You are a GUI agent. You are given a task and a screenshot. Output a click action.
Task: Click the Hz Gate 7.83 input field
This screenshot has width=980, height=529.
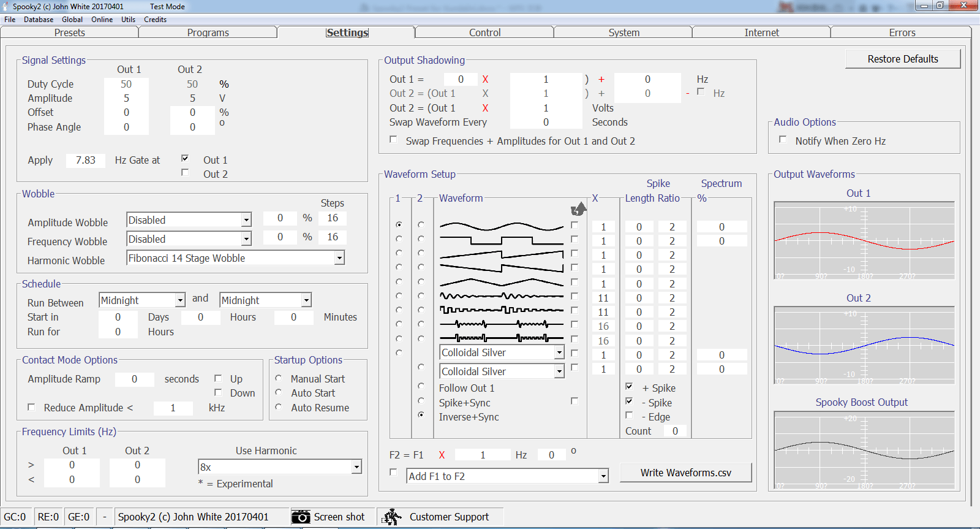click(x=86, y=160)
